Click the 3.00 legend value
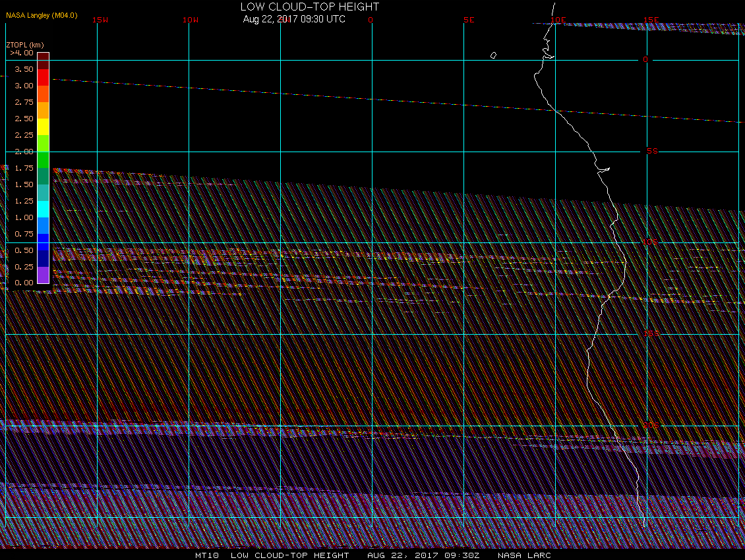This screenshot has width=745, height=560. pyautogui.click(x=24, y=86)
